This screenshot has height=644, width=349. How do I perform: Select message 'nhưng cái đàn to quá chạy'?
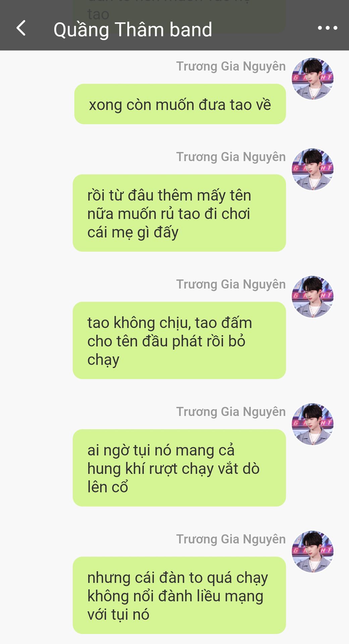[179, 595]
